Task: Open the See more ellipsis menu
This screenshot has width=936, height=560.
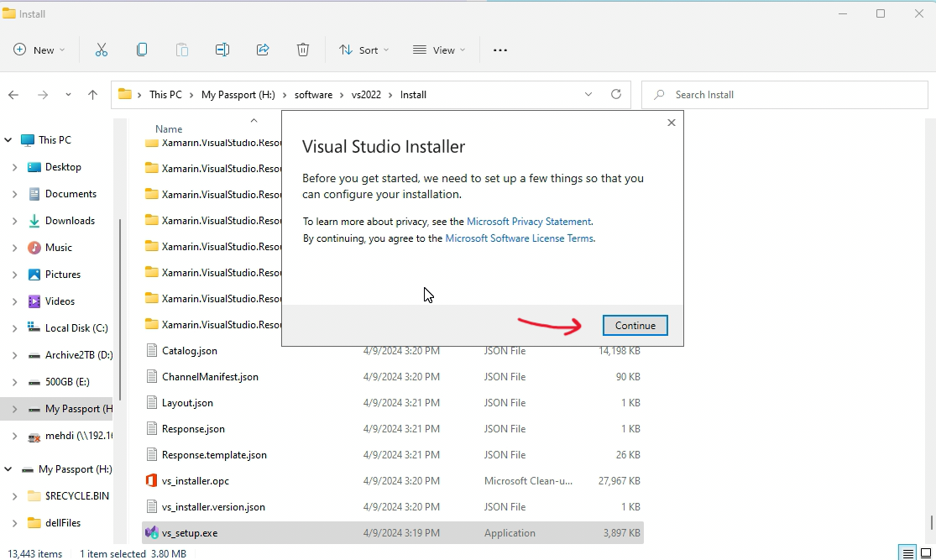Action: click(500, 50)
